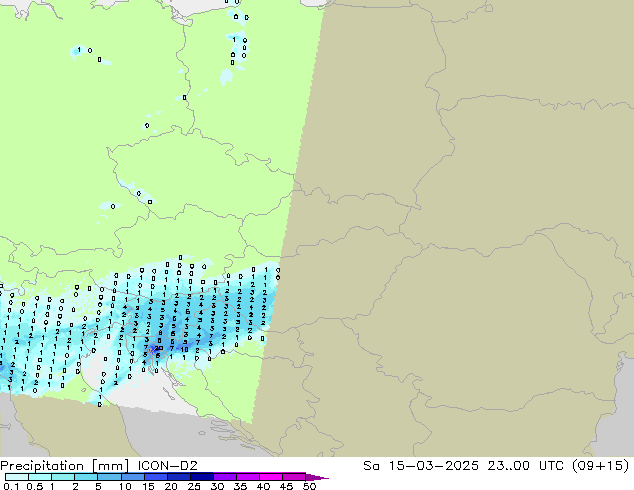This screenshot has width=634, height=490.
Task: Click the "10" precipitation value on the map
Action: click(184, 349)
